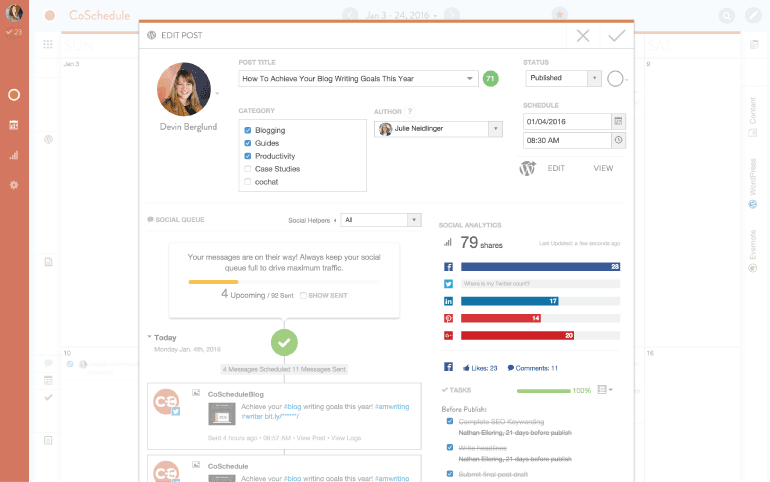Open the #amwriting hashtag link
This screenshot has width=770, height=482.
(392, 406)
